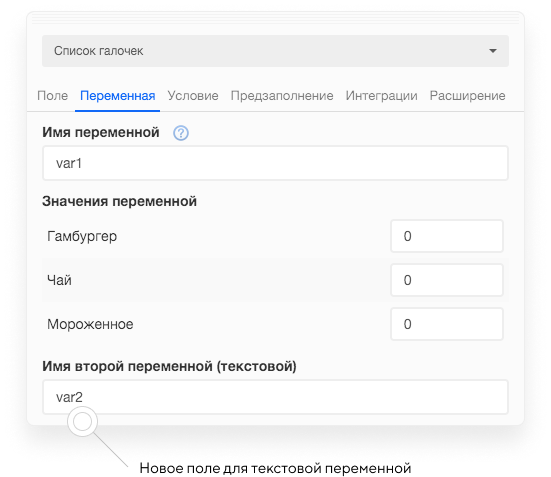Open the Условие tab
The image size is (551, 477).
193,96
